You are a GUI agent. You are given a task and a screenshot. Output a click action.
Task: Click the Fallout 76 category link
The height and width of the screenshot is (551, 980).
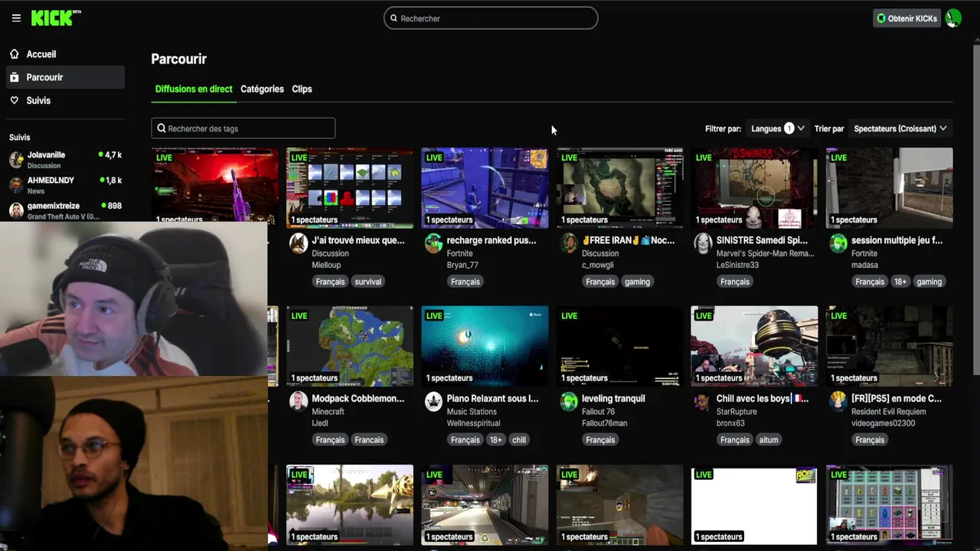pos(599,412)
